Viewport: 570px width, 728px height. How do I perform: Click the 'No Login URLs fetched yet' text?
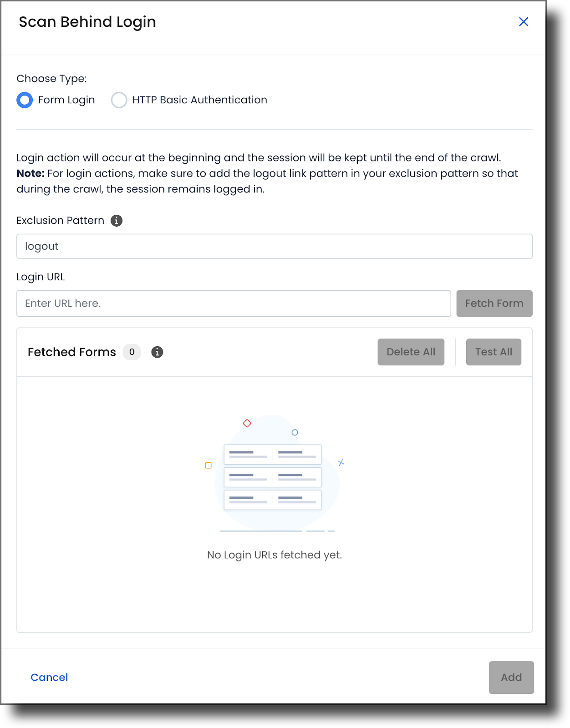pyautogui.click(x=274, y=555)
